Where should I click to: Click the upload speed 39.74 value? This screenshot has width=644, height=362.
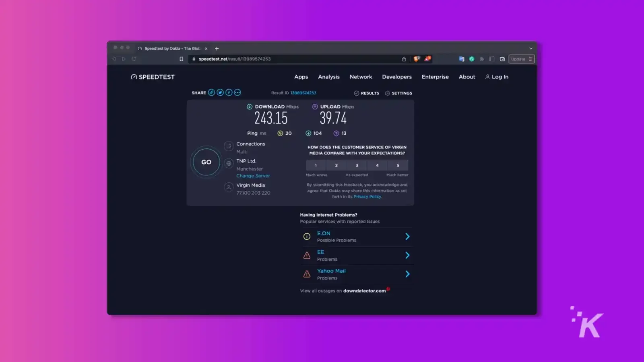[333, 118]
